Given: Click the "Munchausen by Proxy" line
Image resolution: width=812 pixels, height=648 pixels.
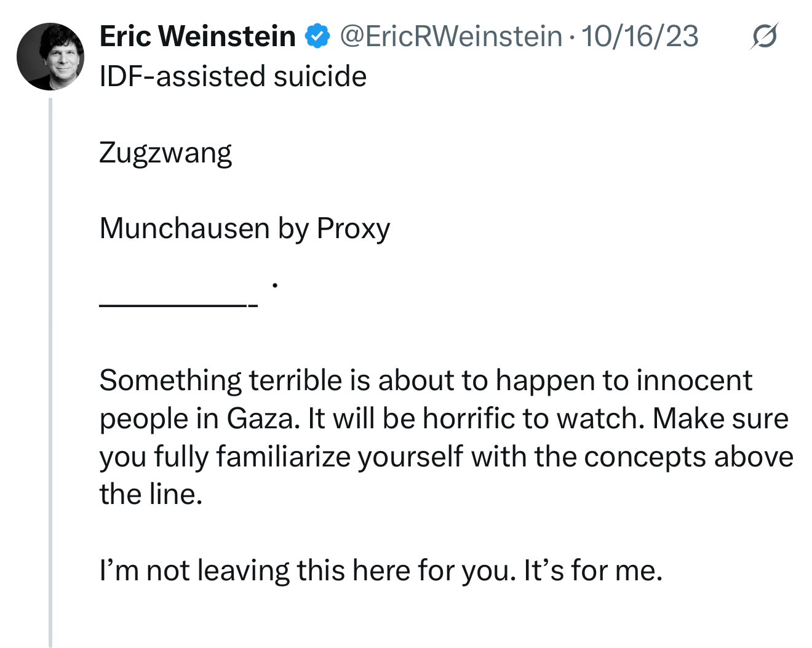Looking at the screenshot, I should click(245, 228).
